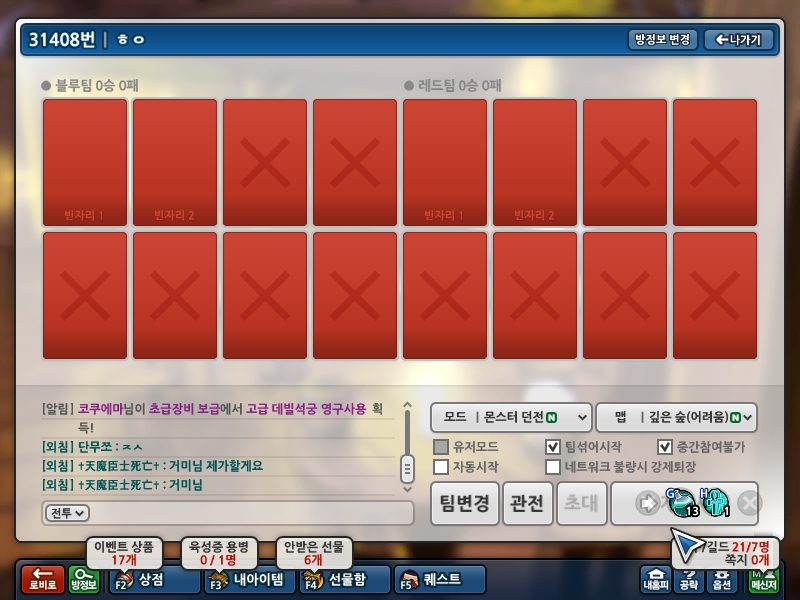Select blue team 빈자리 2 slot
800x600 pixels.
coord(175,162)
